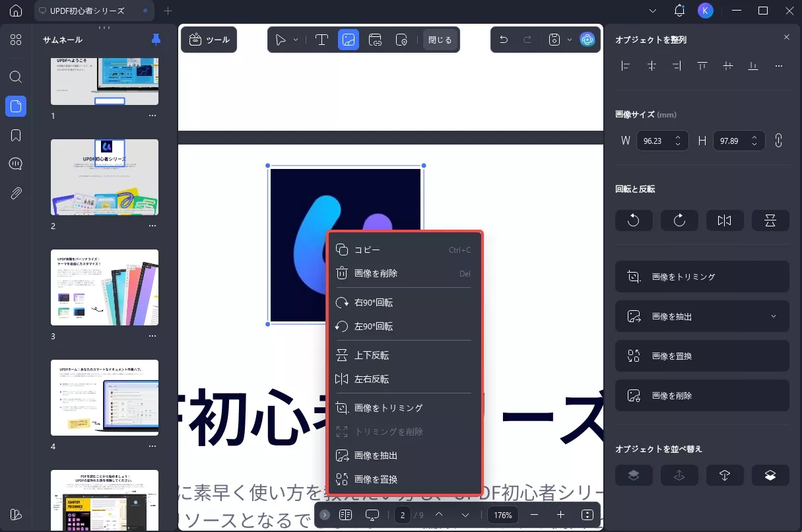802x532 pixels.
Task: Click the four-squares grid icon in left sidebar
Action: 16,40
